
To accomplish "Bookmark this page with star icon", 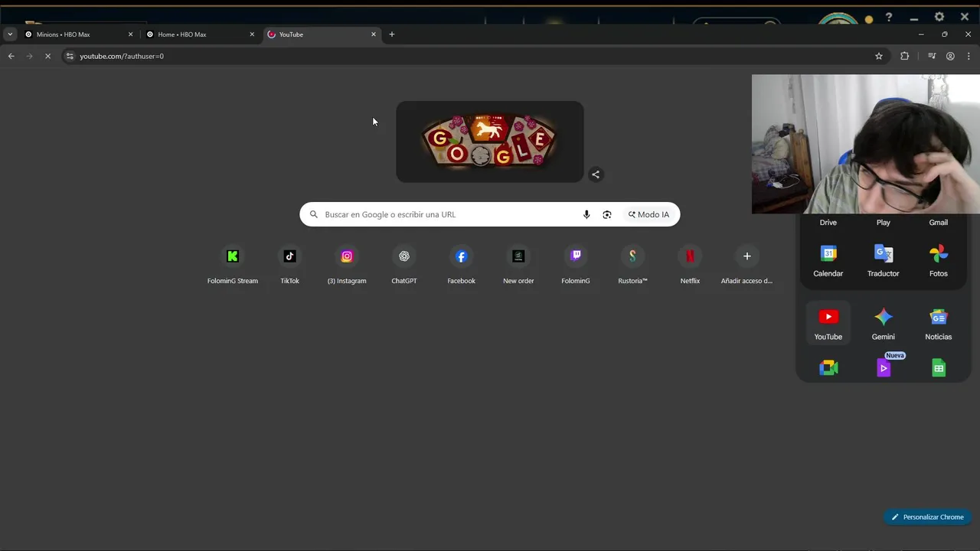I will coord(879,56).
